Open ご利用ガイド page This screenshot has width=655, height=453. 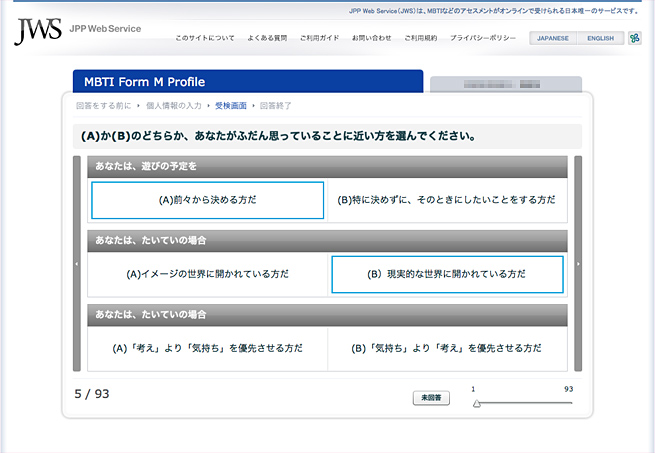click(319, 38)
